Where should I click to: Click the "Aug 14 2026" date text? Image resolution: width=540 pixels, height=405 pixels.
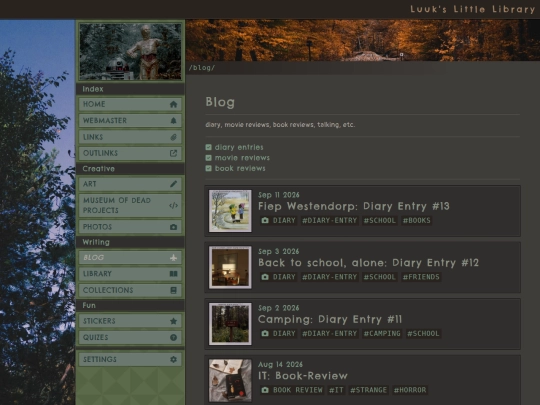[280, 364]
